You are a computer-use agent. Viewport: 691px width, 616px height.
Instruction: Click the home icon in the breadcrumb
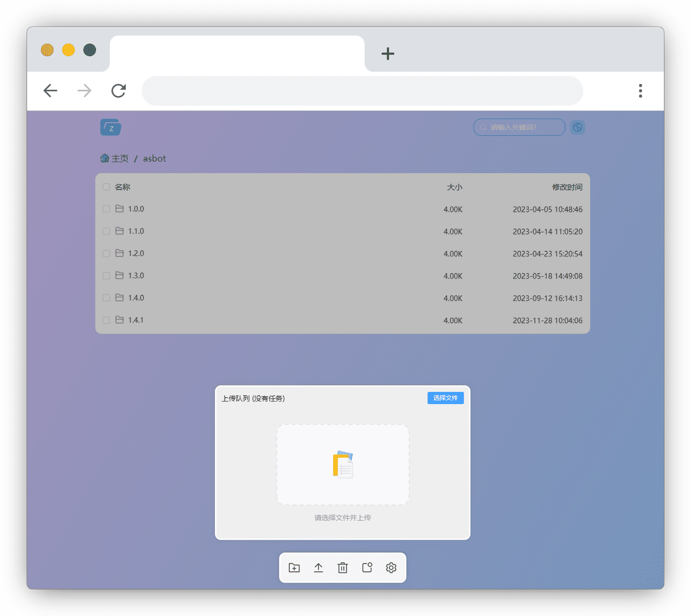(105, 158)
